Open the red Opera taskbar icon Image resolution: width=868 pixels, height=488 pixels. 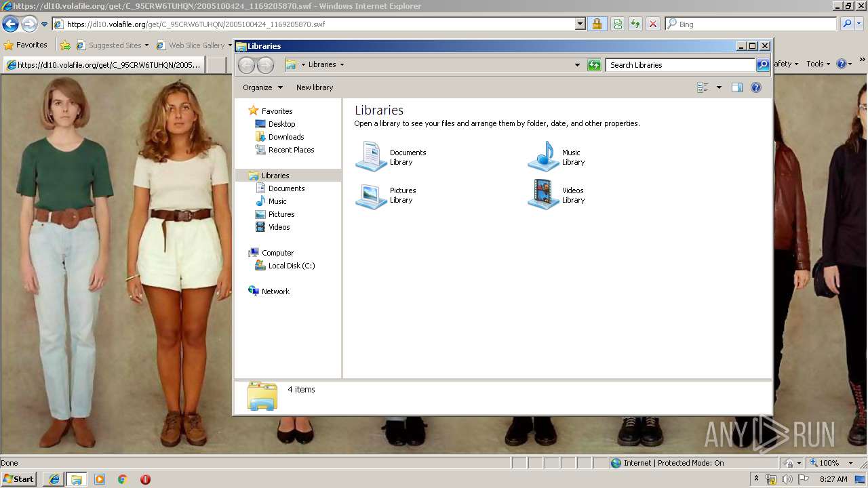[x=145, y=479]
